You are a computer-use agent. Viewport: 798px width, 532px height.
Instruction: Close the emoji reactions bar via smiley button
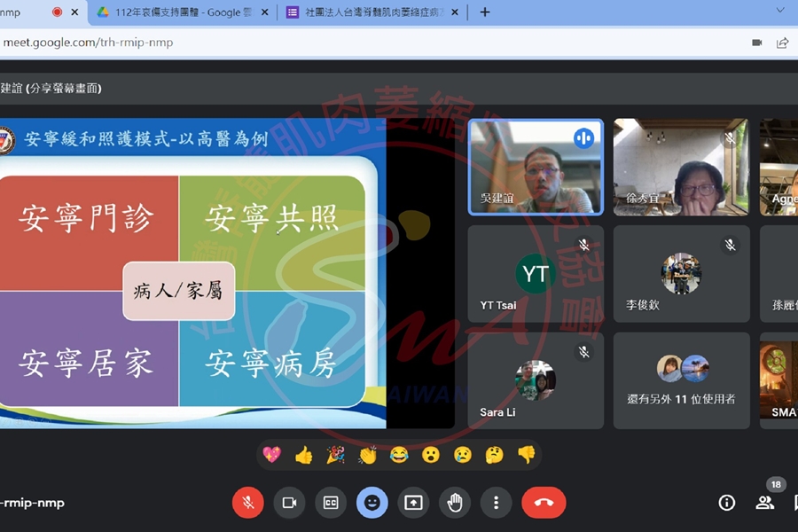tap(372, 503)
